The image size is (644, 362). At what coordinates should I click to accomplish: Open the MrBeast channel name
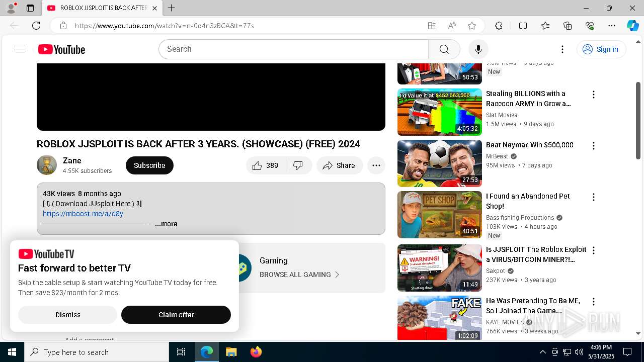[497, 156]
